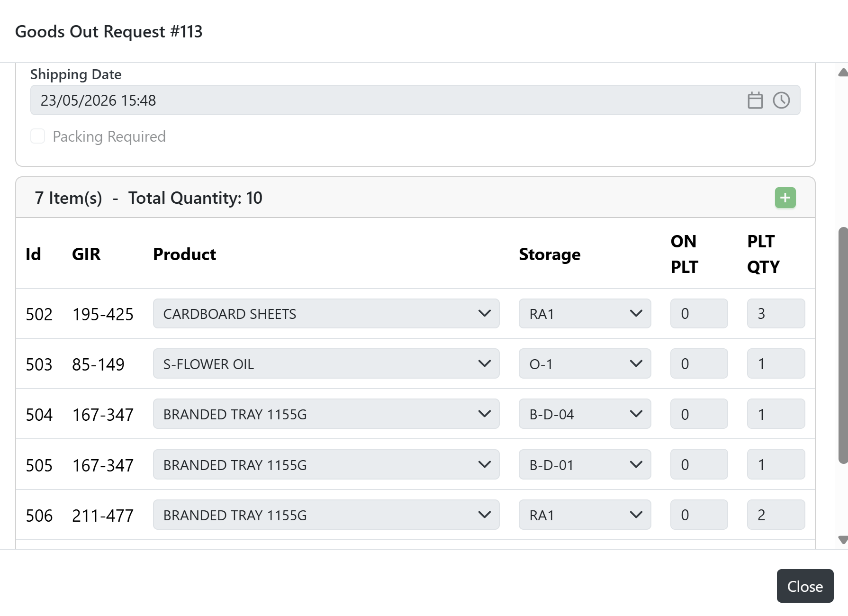
Task: Click the scrollbar up arrow
Action: [x=843, y=72]
